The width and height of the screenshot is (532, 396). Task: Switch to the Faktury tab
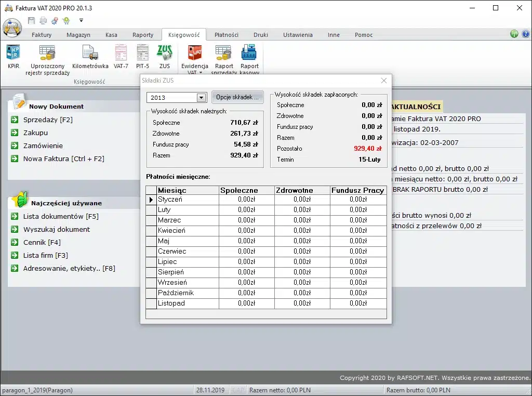click(42, 35)
